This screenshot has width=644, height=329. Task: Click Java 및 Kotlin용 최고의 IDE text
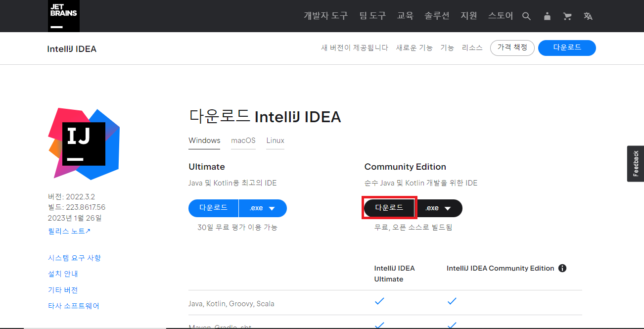(232, 183)
